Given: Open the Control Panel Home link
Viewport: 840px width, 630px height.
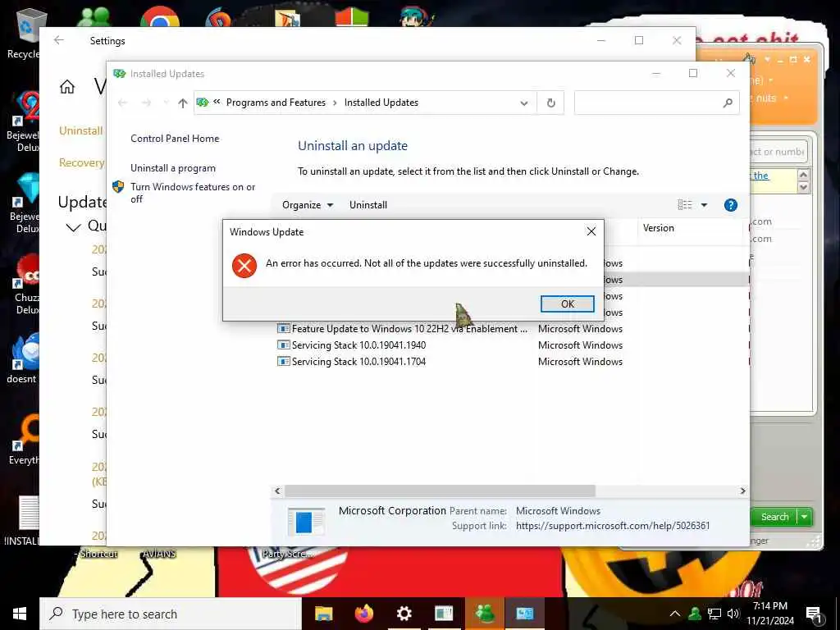Looking at the screenshot, I should click(175, 138).
